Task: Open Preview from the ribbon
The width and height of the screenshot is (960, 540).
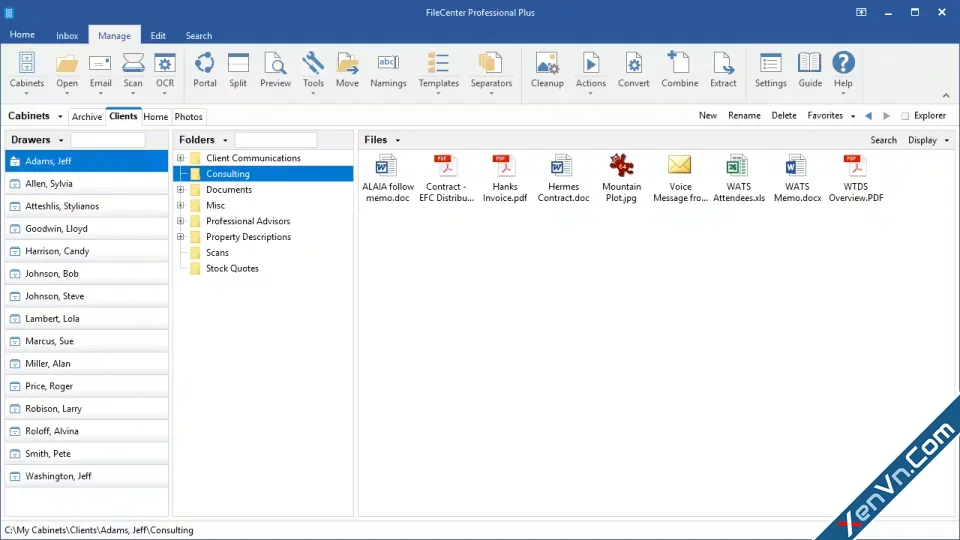Action: pos(276,70)
